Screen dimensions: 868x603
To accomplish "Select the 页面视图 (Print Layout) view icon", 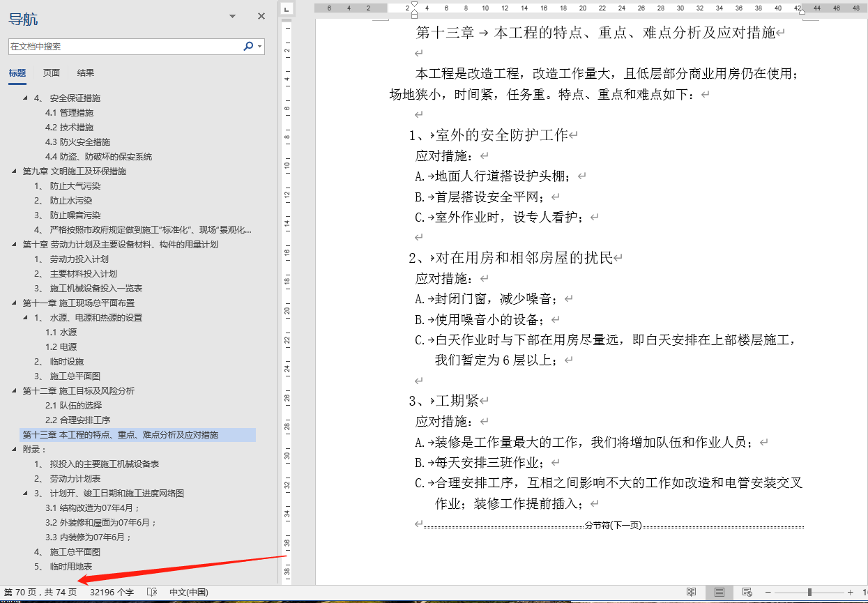I will pyautogui.click(x=719, y=593).
